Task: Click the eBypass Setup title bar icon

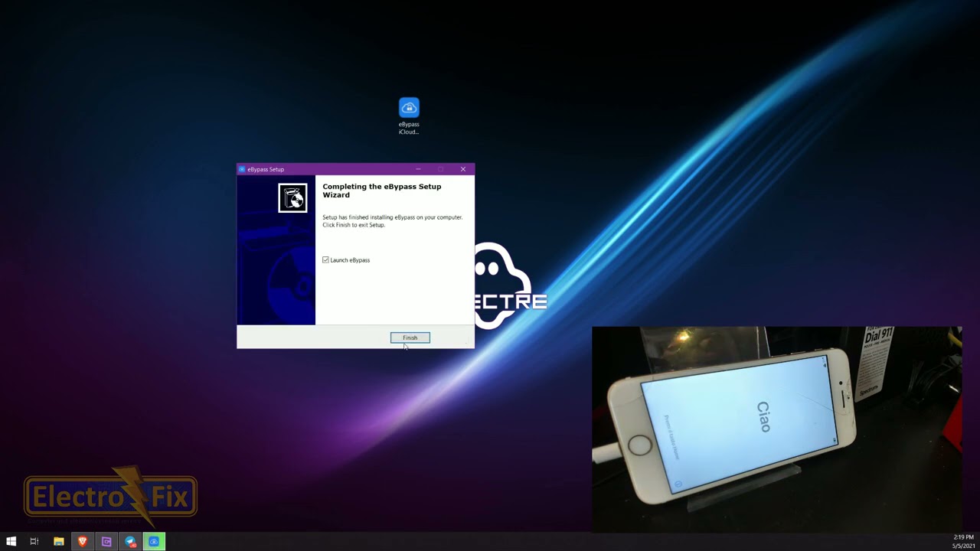Action: coord(242,169)
